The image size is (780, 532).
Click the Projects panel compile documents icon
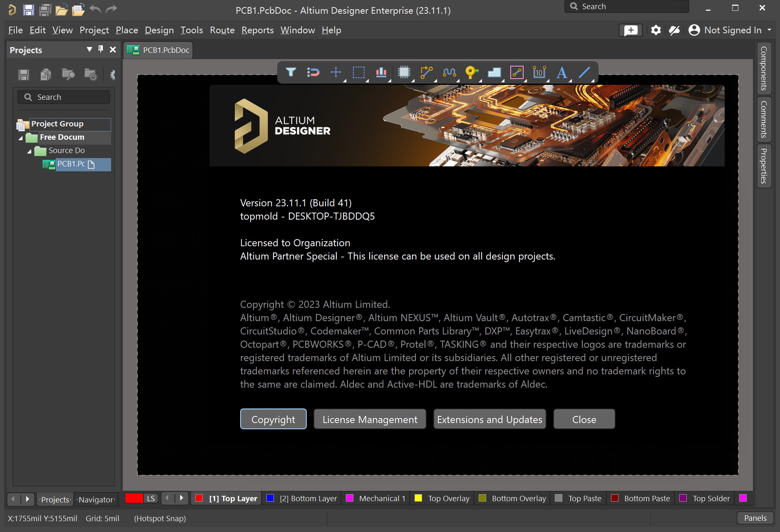pos(46,74)
